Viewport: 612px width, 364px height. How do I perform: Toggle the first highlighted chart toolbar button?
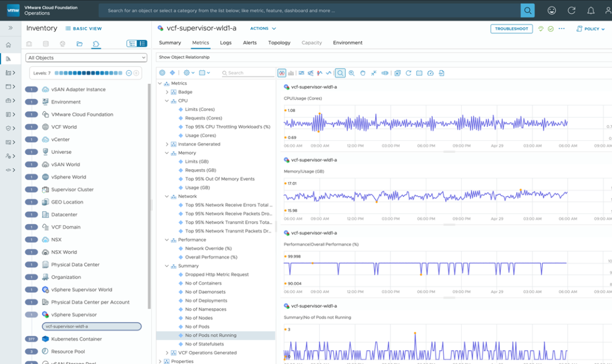(282, 73)
